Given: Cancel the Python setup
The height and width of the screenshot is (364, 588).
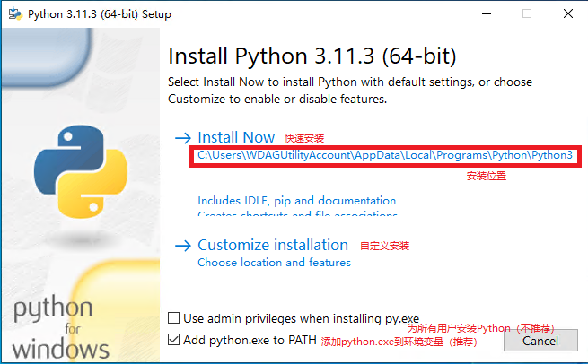Looking at the screenshot, I should pyautogui.click(x=540, y=341).
